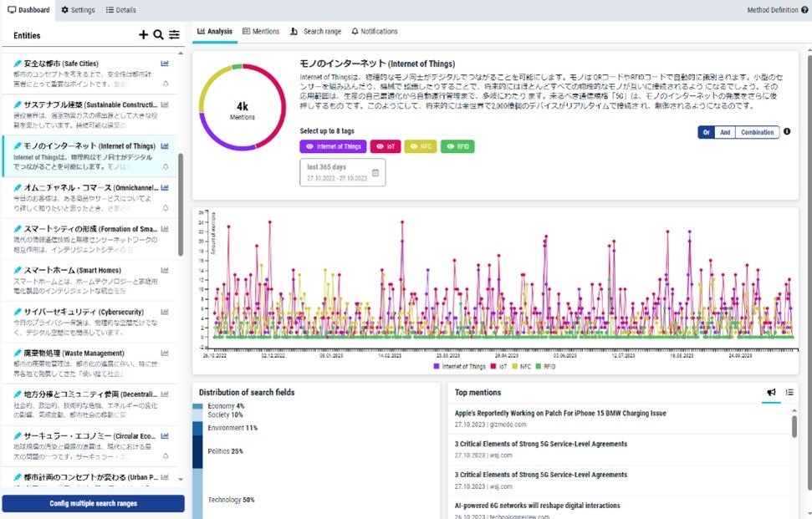This screenshot has height=519, width=812.
Task: Open AI-powered 6G networks article
Action: [x=537, y=505]
